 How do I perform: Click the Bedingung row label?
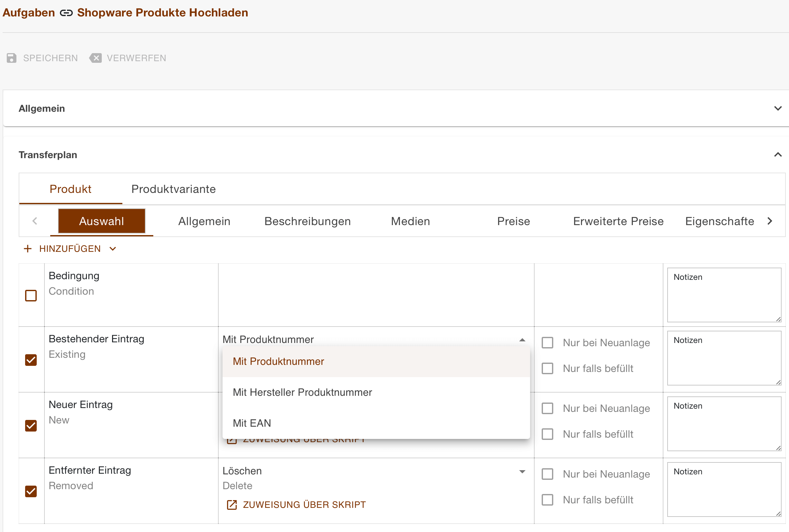point(74,276)
